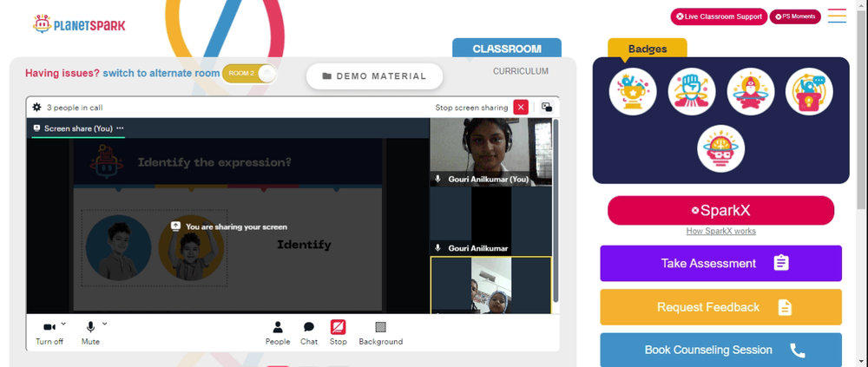Click the page vertical scrollbar
The height and width of the screenshot is (367, 868).
pos(863,111)
